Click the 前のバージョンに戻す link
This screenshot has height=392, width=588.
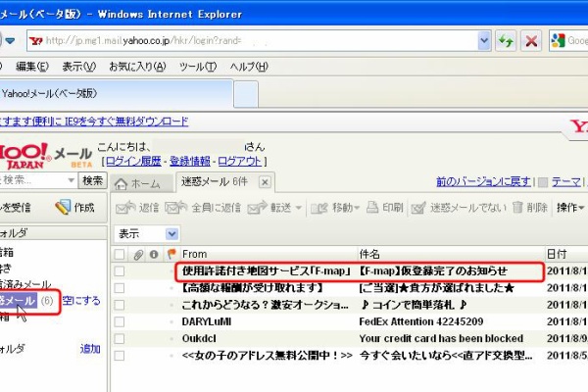coord(483,182)
